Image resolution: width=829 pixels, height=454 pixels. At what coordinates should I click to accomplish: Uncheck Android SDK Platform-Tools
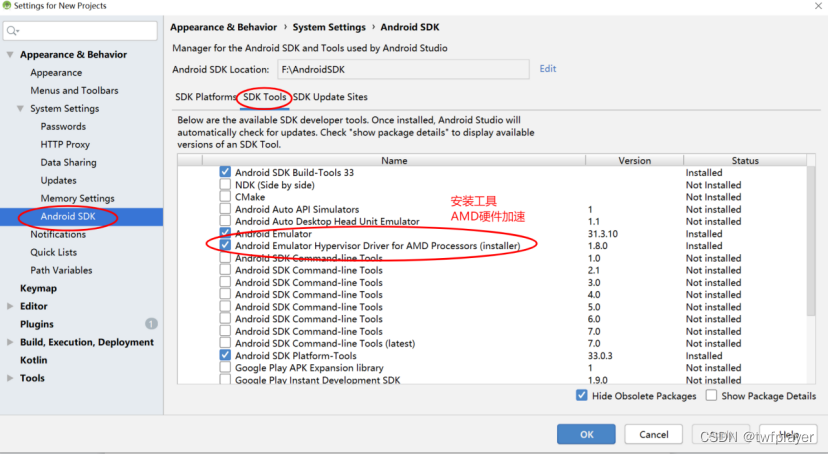pos(225,355)
